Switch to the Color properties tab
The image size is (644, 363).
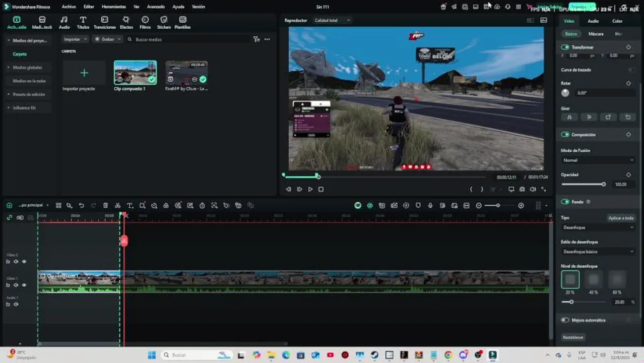617,21
